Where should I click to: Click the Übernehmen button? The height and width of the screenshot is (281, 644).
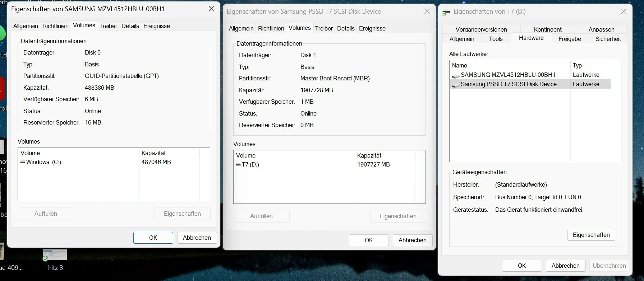[x=609, y=266]
